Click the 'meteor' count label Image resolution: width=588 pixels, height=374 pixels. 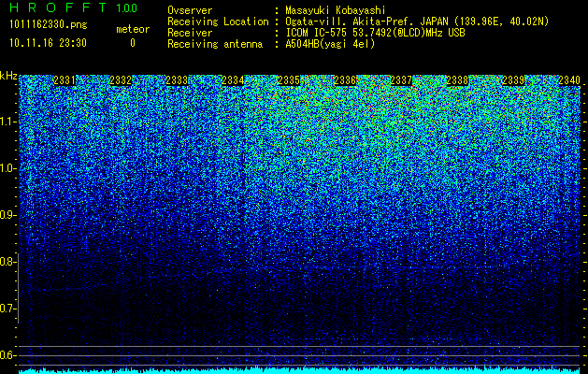click(x=133, y=29)
